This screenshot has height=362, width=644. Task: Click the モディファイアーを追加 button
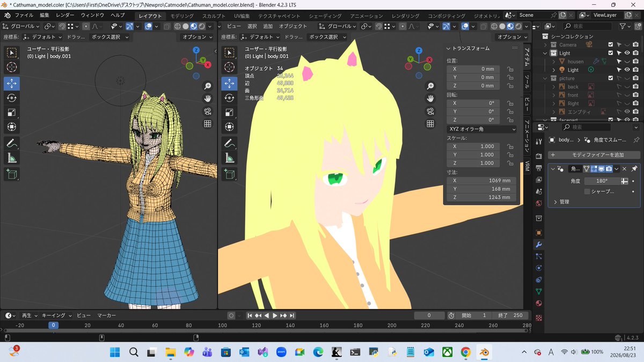[594, 154]
